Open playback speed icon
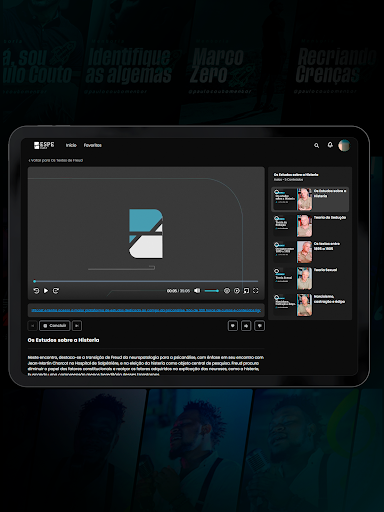The width and height of the screenshot is (384, 512). click(237, 291)
